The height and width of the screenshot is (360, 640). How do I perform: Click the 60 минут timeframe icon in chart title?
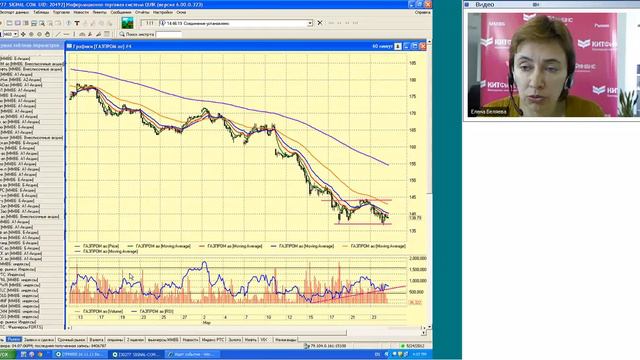(398, 47)
